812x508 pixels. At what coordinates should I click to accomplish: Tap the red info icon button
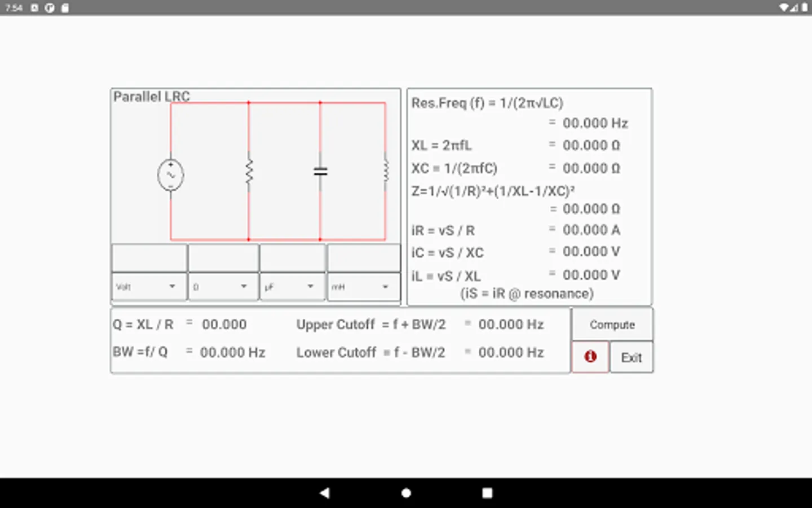590,357
